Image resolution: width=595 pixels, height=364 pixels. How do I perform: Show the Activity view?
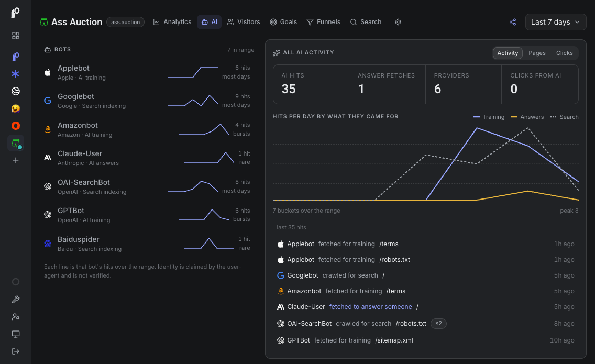click(508, 53)
